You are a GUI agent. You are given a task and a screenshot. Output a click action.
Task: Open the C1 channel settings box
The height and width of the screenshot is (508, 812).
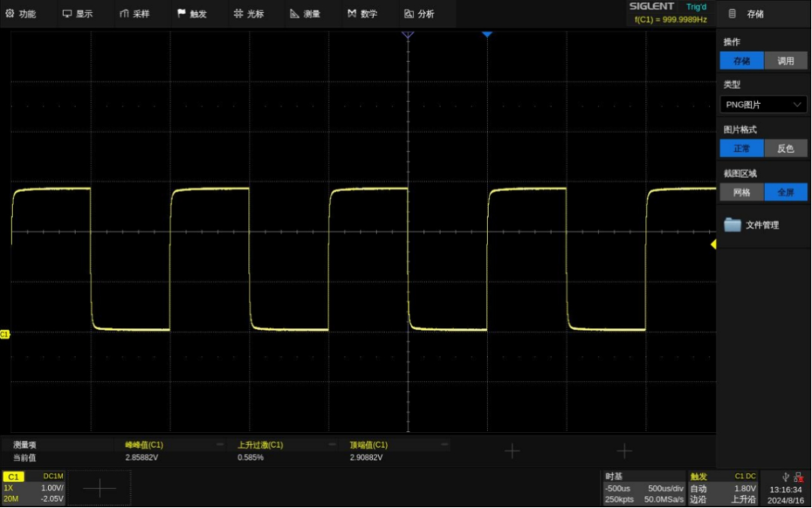click(x=33, y=488)
